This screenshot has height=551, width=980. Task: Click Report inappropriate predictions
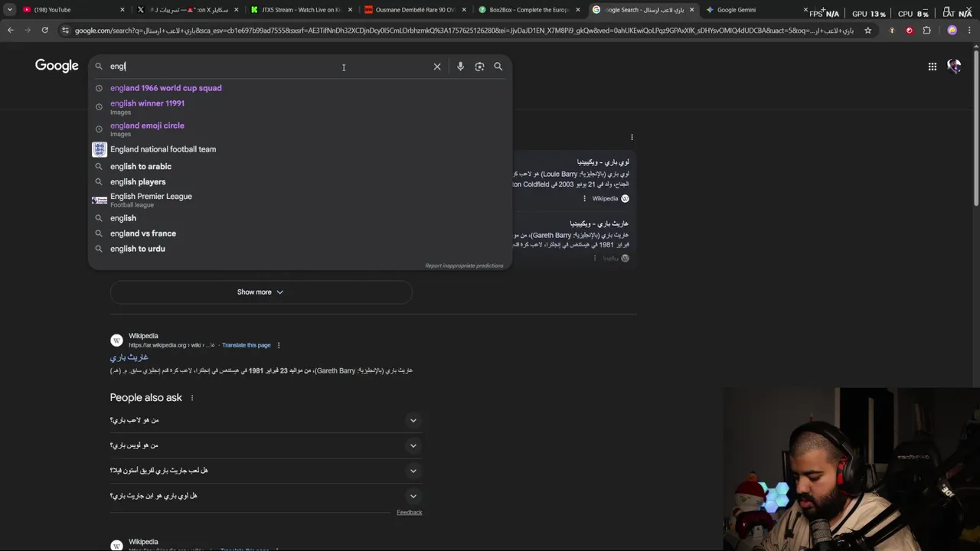(464, 266)
